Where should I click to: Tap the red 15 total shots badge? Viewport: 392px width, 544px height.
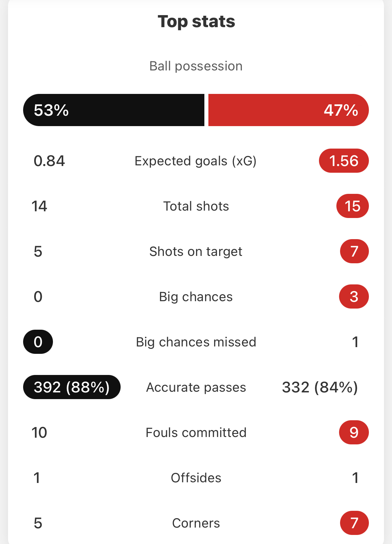[x=352, y=206]
